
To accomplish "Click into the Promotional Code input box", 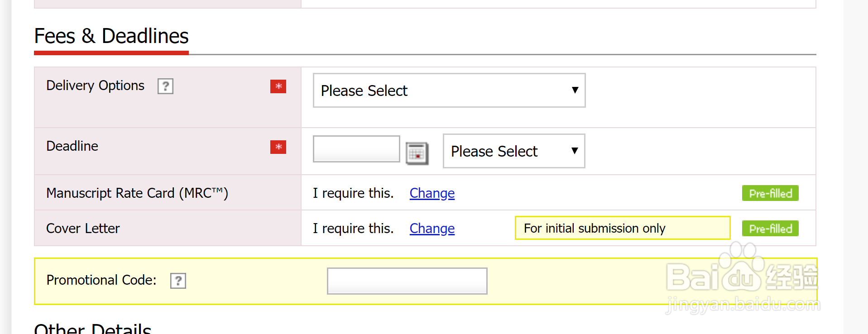I will point(407,281).
